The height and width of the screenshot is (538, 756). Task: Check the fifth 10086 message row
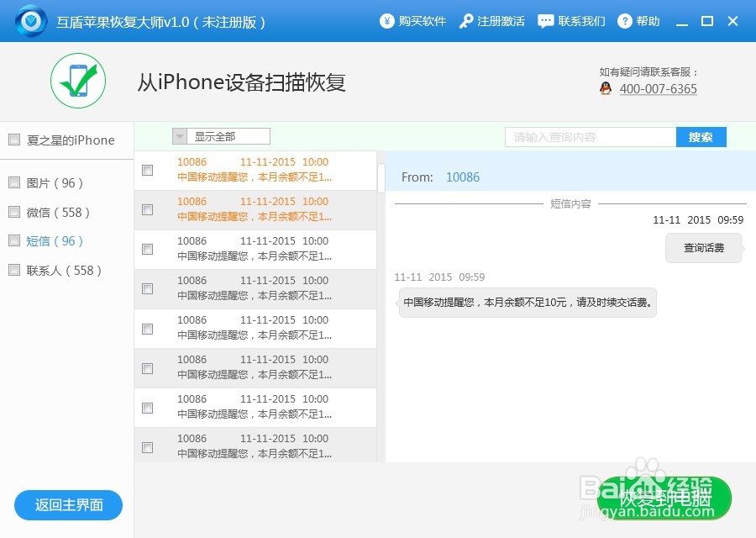148,329
